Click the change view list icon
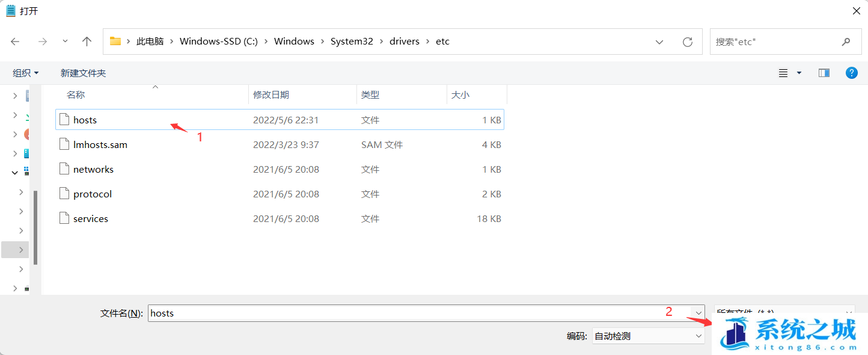868x355 pixels. (x=783, y=73)
